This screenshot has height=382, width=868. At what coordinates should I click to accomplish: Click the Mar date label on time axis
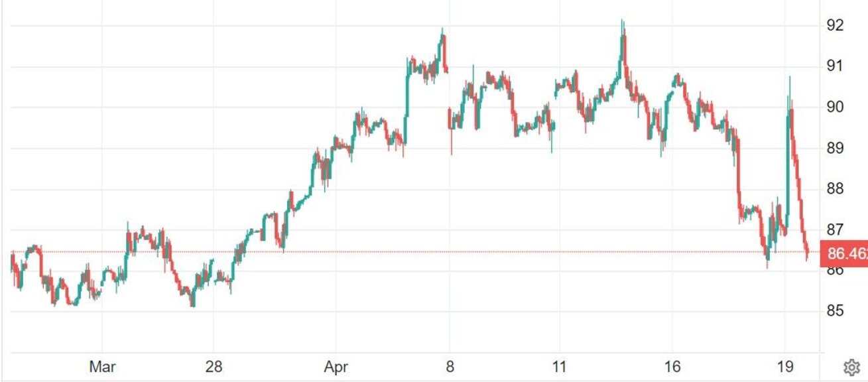tap(103, 367)
